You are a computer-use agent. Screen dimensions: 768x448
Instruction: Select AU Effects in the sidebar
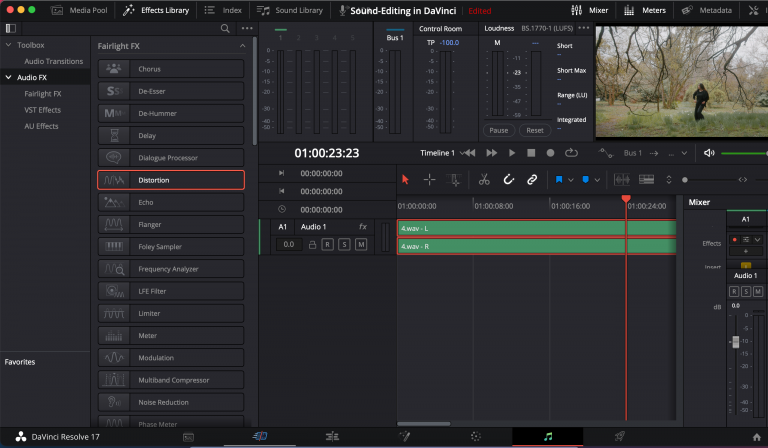pyautogui.click(x=41, y=126)
